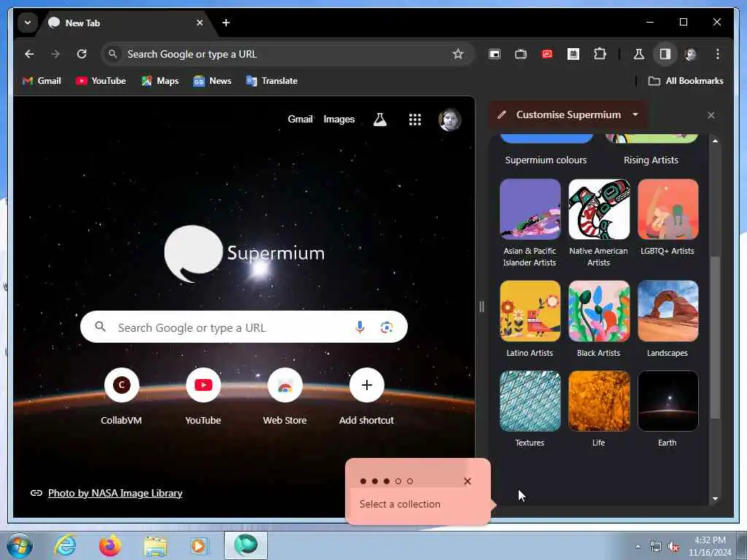This screenshot has width=747, height=560.
Task: Click Add shortcut button
Action: (x=366, y=396)
